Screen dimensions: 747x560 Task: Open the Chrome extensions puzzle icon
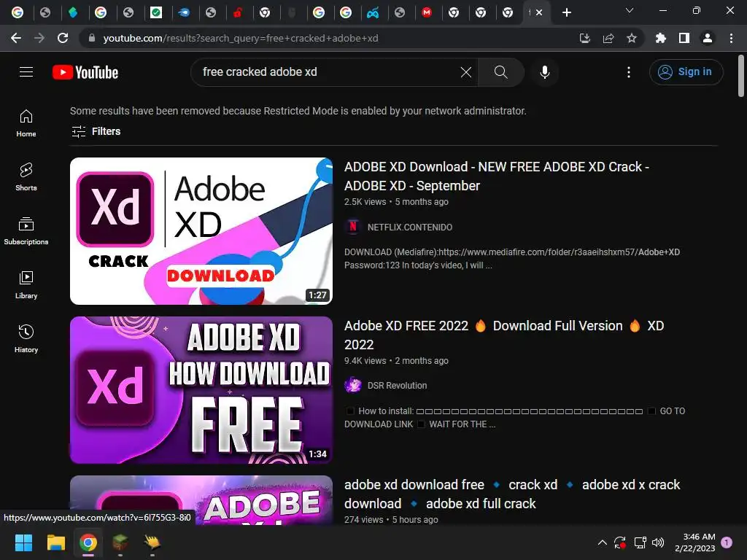click(x=661, y=38)
